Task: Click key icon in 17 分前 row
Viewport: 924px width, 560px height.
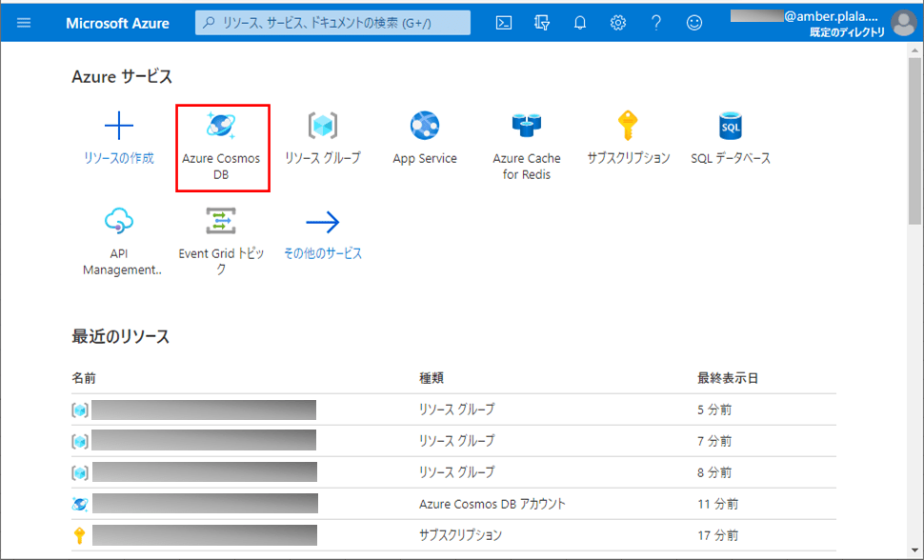Action: (x=80, y=535)
